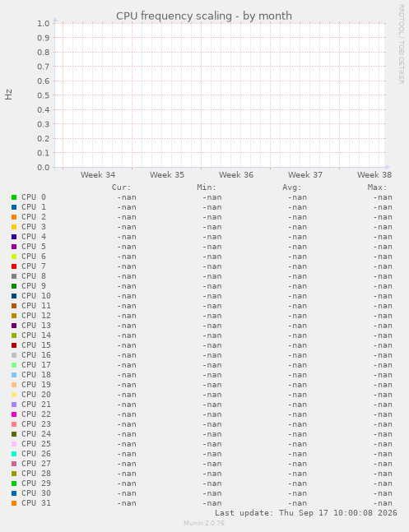Click the CPU 0 green color swatch
This screenshot has width=409, height=532.
pos(14,197)
